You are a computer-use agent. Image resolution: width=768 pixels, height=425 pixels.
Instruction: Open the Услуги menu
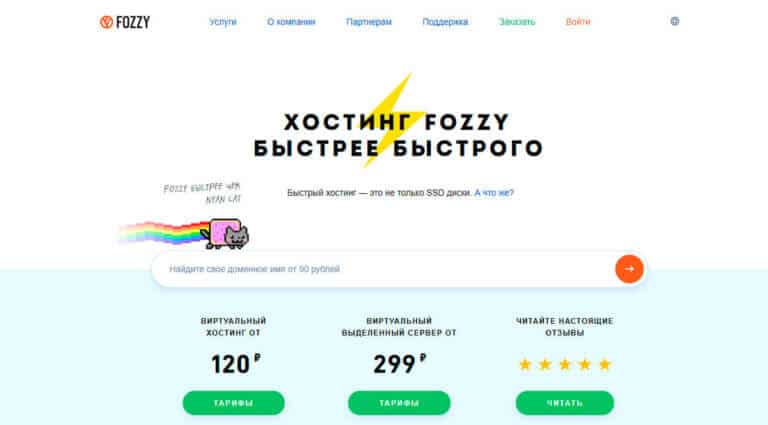[x=223, y=22]
